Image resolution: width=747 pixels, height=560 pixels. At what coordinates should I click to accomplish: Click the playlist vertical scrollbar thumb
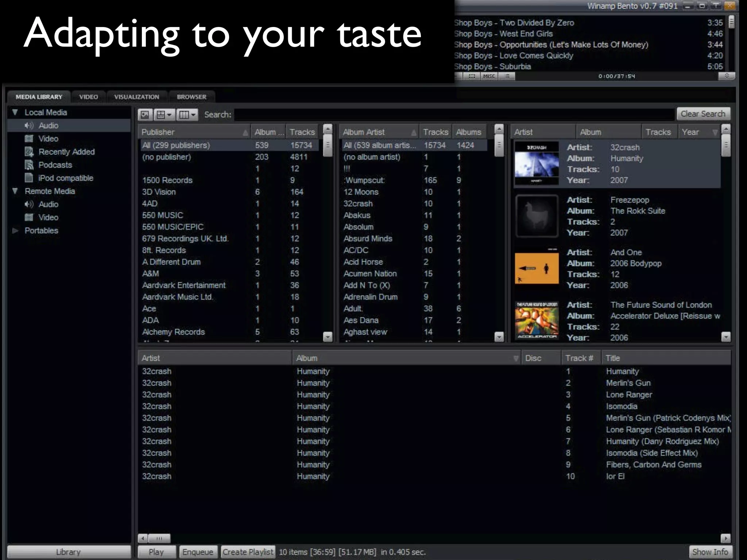click(731, 22)
